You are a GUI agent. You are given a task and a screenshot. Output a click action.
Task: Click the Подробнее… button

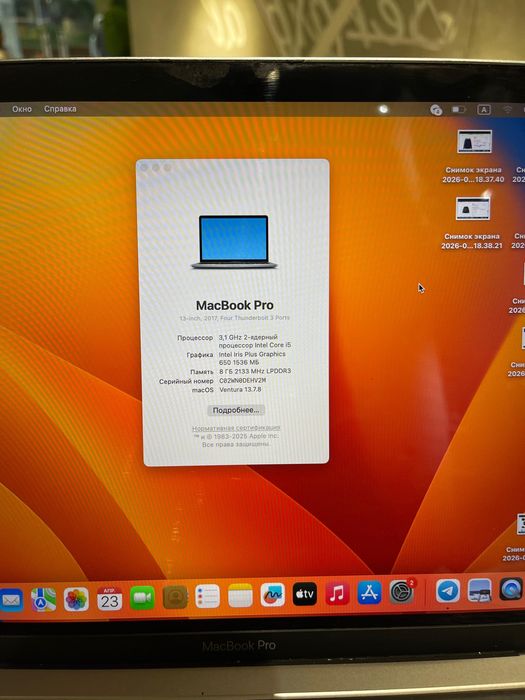[x=236, y=410]
